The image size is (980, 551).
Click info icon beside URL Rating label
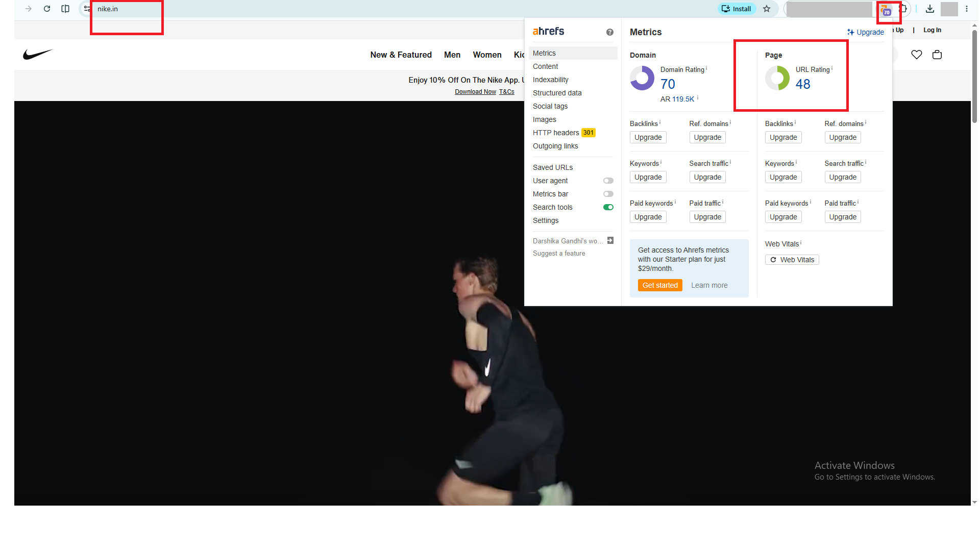click(x=832, y=68)
